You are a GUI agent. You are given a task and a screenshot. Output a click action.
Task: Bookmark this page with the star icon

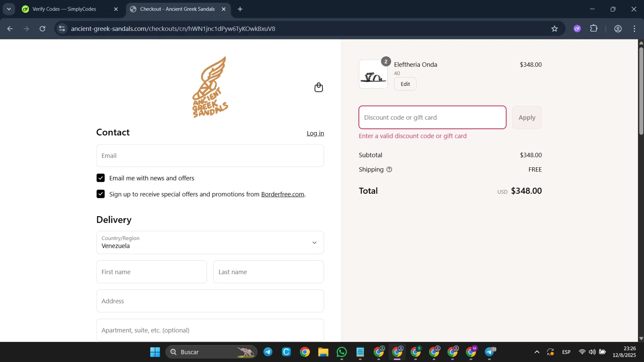click(x=555, y=29)
